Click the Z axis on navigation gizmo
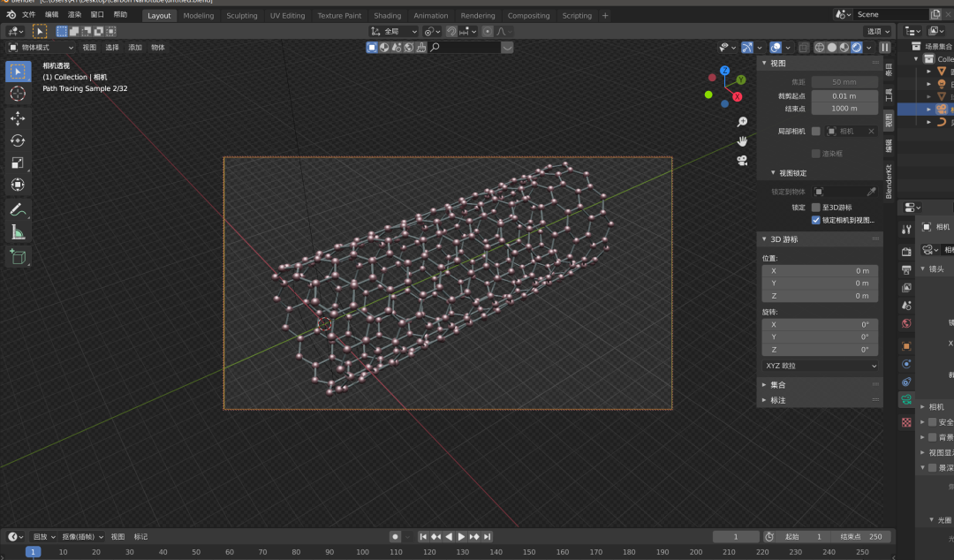Image resolution: width=954 pixels, height=560 pixels. point(724,71)
